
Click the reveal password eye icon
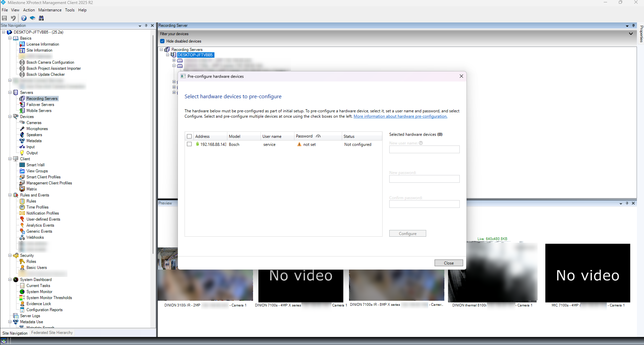(318, 136)
